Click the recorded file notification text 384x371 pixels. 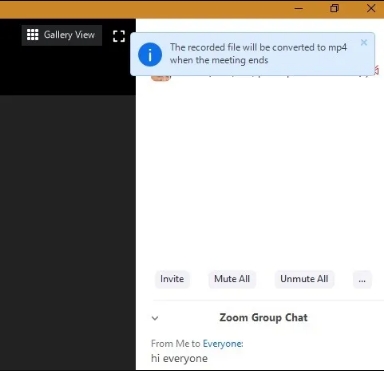(258, 53)
